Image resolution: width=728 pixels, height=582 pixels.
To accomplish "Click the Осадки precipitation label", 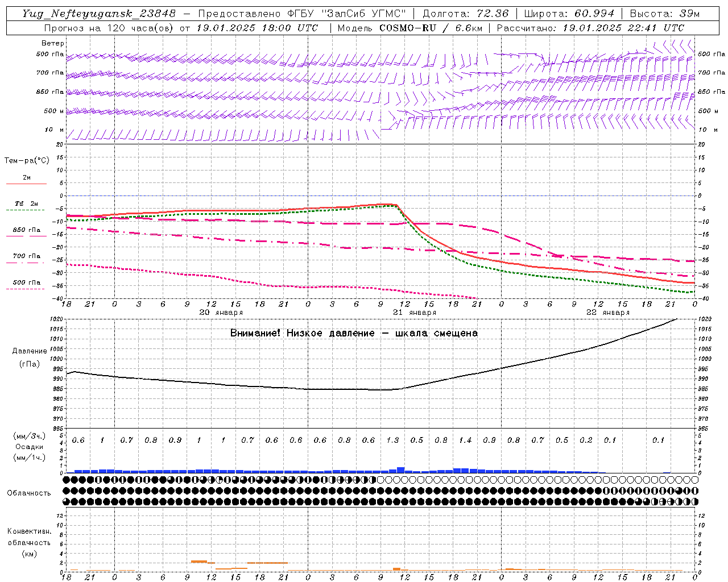I will [29, 447].
